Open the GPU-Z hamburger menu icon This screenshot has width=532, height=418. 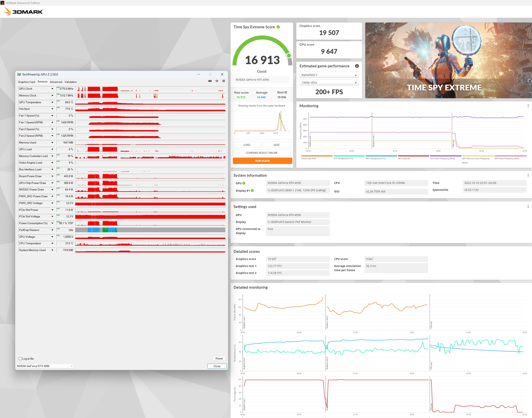pos(224,81)
